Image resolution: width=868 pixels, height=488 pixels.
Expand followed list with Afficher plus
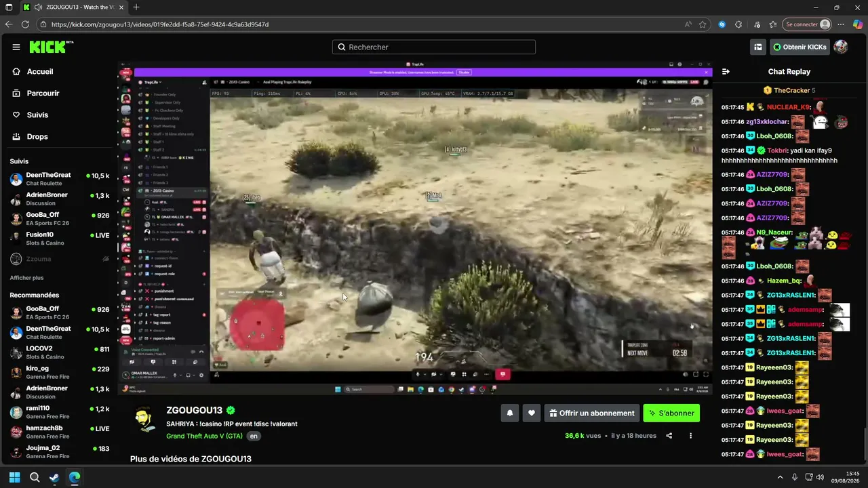[26, 278]
